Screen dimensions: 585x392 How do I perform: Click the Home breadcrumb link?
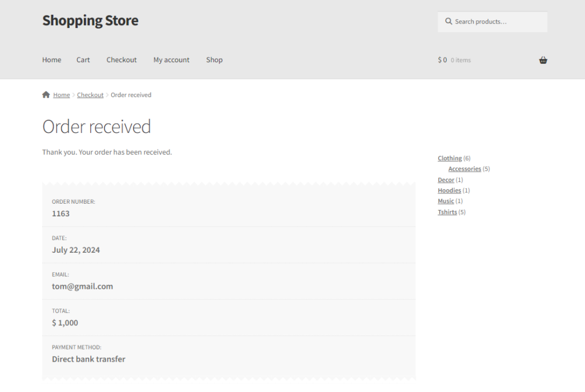tap(62, 95)
